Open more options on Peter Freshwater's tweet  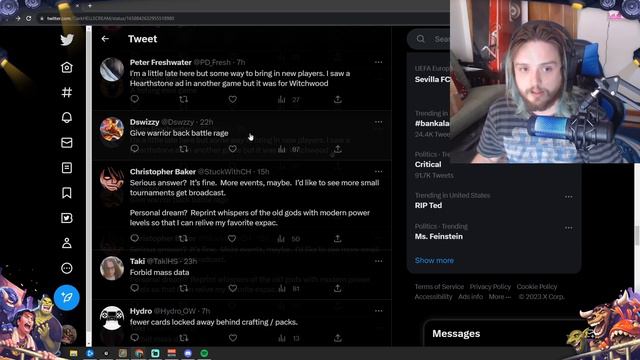pyautogui.click(x=378, y=62)
